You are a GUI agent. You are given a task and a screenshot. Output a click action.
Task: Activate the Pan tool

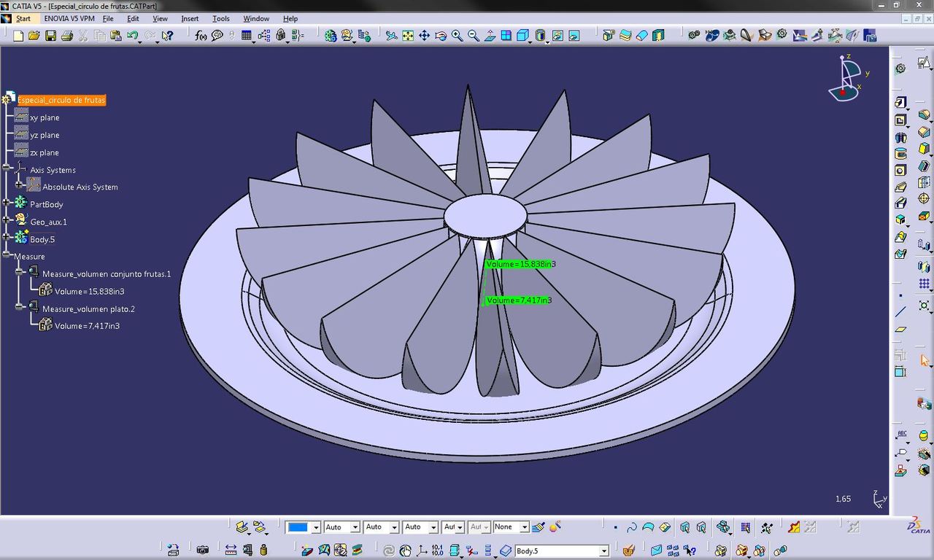tap(424, 35)
